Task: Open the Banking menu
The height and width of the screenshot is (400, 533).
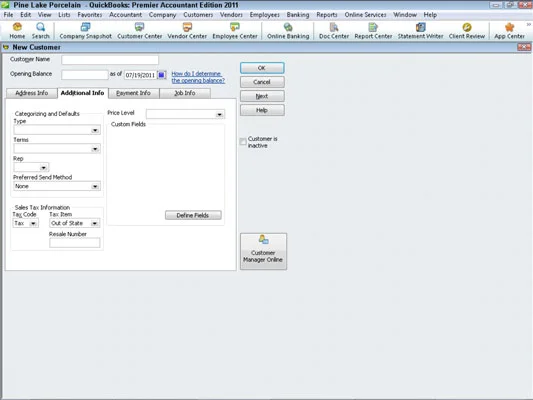Action: [298, 15]
